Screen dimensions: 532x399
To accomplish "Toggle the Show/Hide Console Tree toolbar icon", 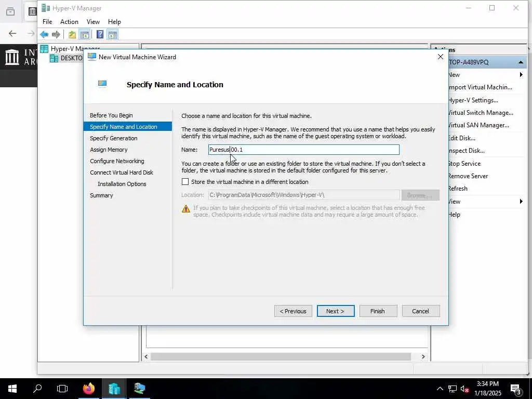I will pyautogui.click(x=85, y=35).
